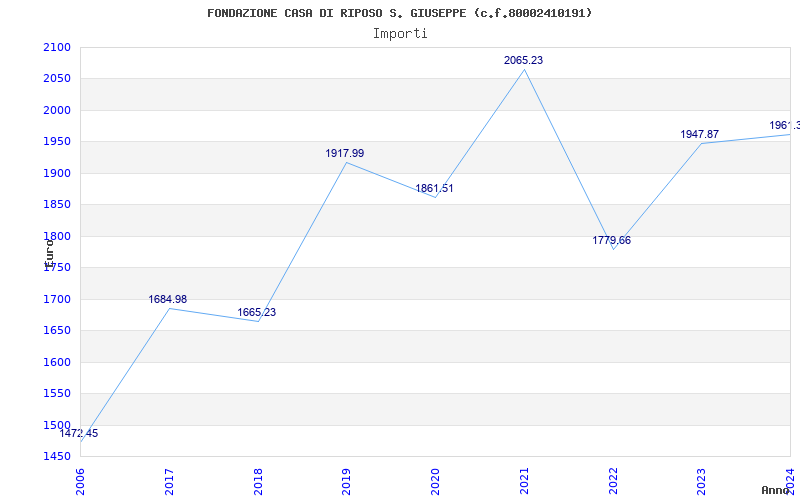
Task: Click the y-axis value 2050
Action: [57, 79]
